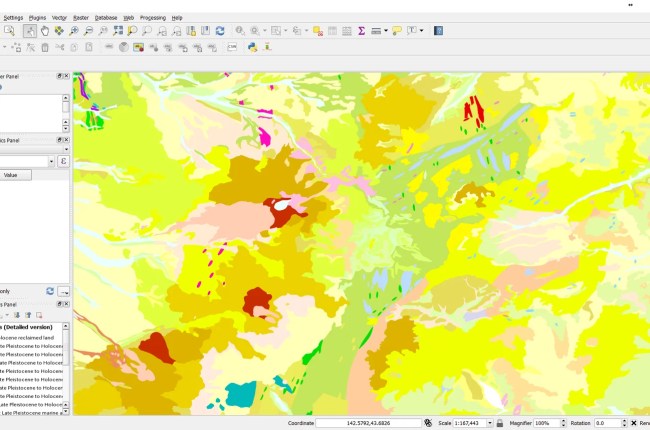Click the legend list vertical scrollbar
The width and height of the screenshot is (650, 430).
(65, 368)
